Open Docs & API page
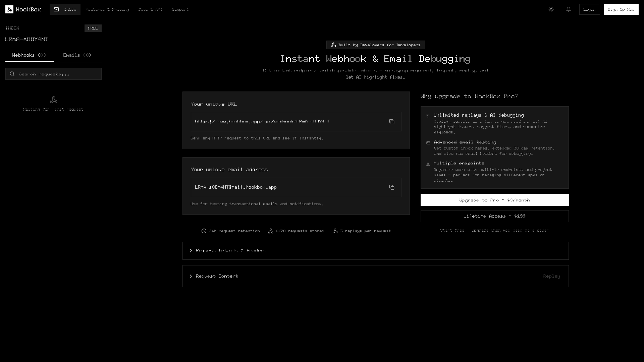This screenshot has width=644, height=362. (150, 9)
